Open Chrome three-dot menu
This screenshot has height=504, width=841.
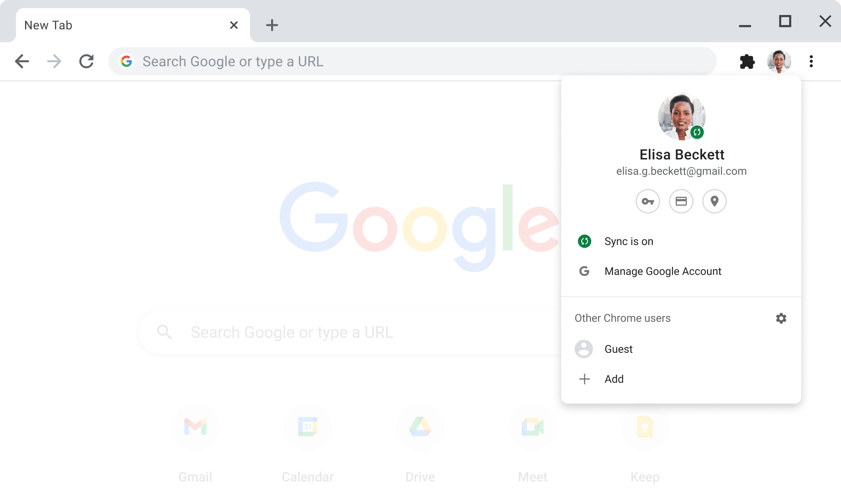pos(811,61)
